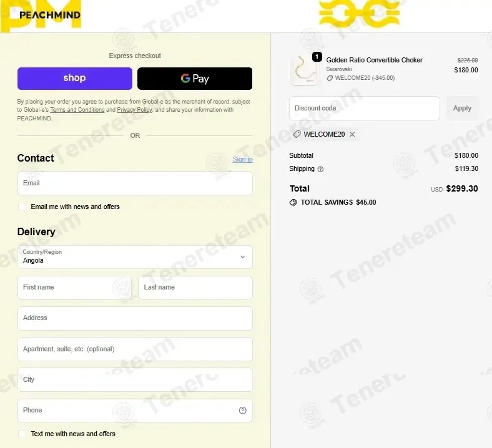492x448 pixels.
Task: Click the Address field
Action: pyautogui.click(x=135, y=318)
